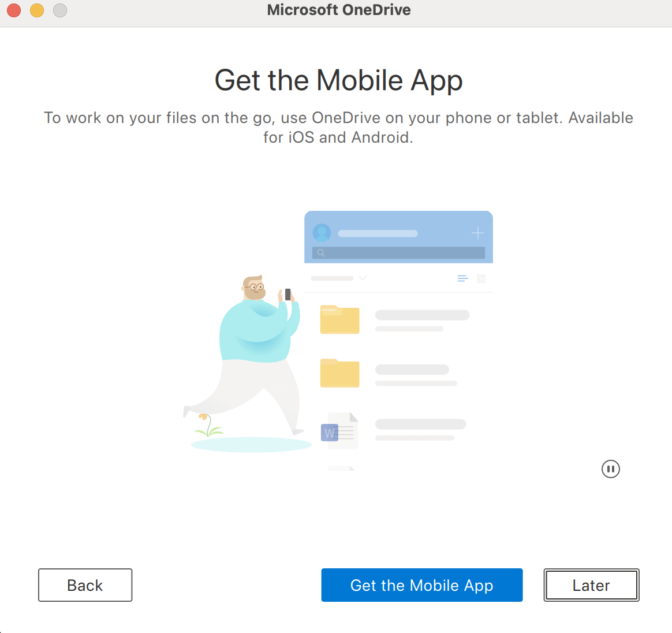Click the grid view icon in illustration
Viewport: 672px width, 633px height.
(x=481, y=279)
